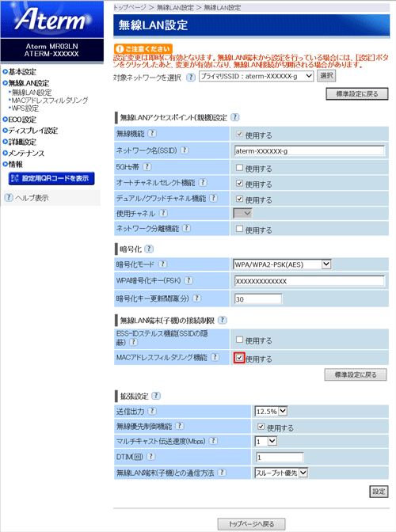Click help icon beside MACアドレスフィルタリング機能
Viewport: 396px width, 532px height.
coord(215,357)
